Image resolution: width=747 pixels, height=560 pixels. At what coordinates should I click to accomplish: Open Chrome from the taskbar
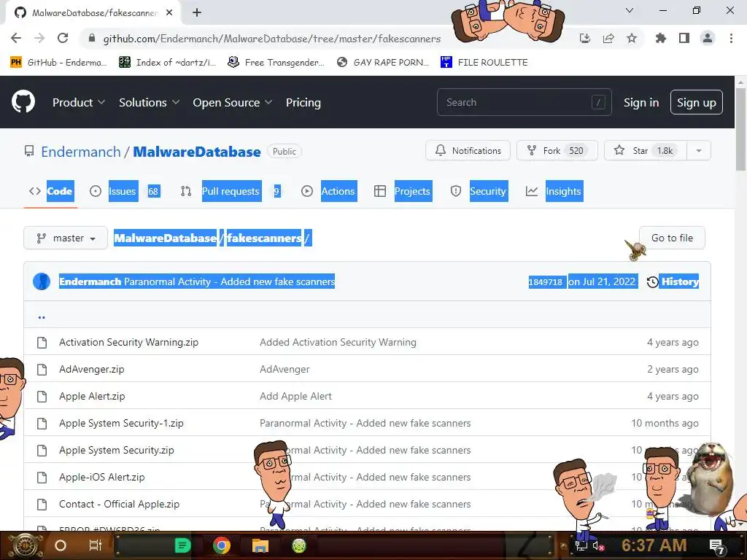pyautogui.click(x=222, y=545)
